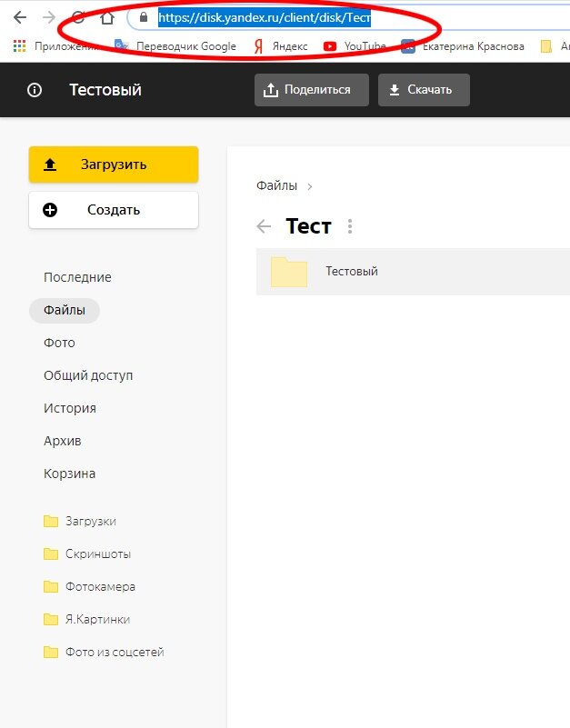The height and width of the screenshot is (728, 570).
Task: Click back arrow next to Тест heading
Action: (264, 226)
